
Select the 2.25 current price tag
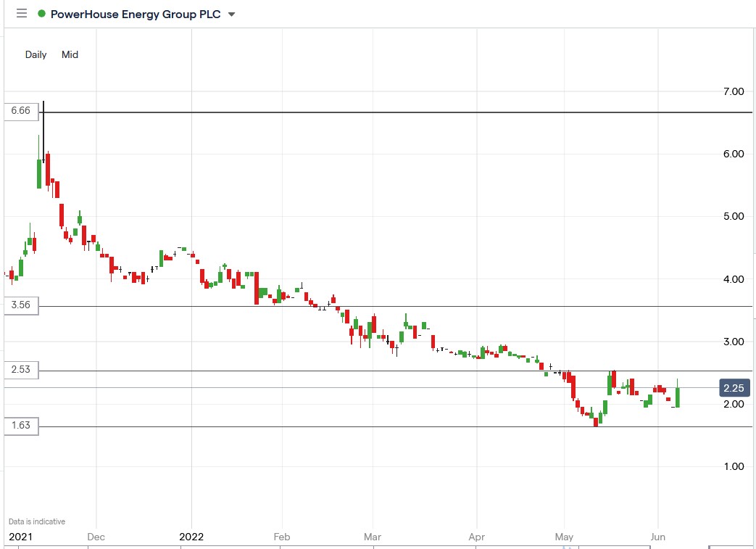tap(733, 388)
